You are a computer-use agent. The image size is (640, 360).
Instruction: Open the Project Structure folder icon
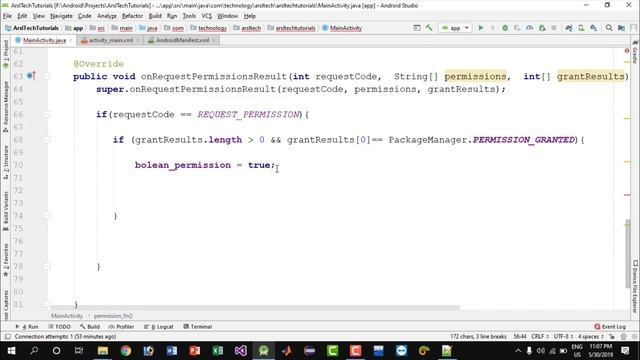[621, 28]
